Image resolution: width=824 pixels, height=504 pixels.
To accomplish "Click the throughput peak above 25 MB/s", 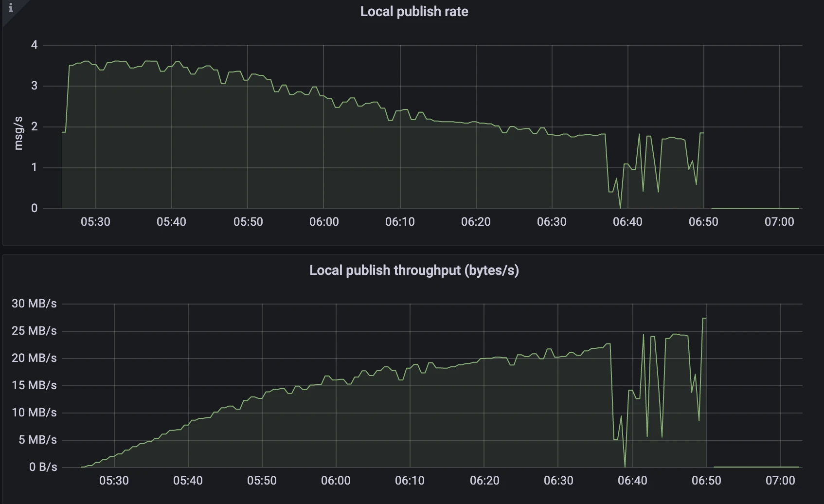I will coord(704,319).
